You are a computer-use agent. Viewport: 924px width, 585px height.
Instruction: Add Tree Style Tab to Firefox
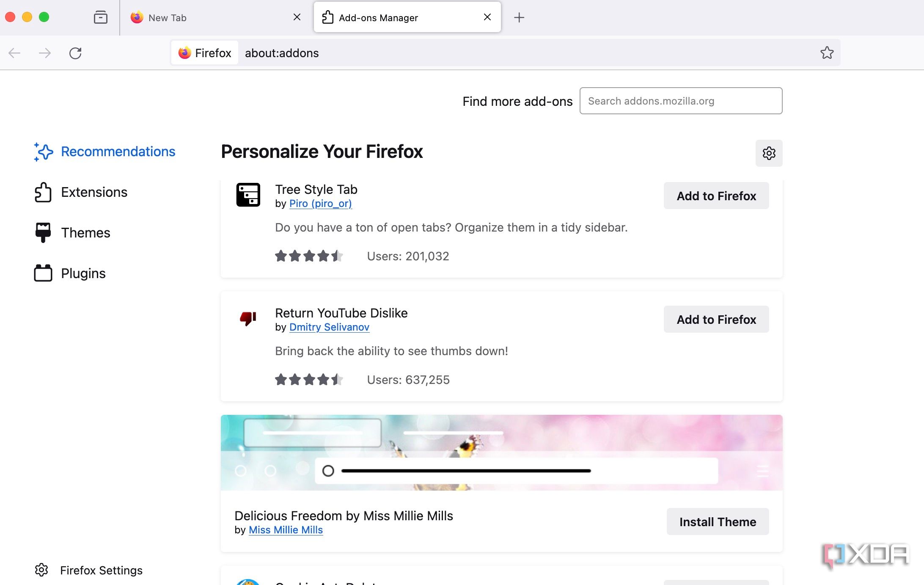716,196
